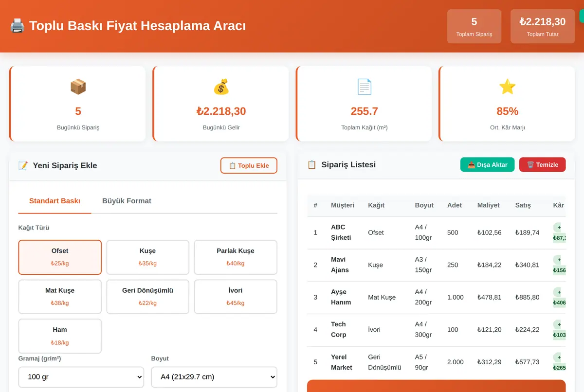The width and height of the screenshot is (584, 392).
Task: Click the ₺121,20 cost value
Action: coord(490,330)
